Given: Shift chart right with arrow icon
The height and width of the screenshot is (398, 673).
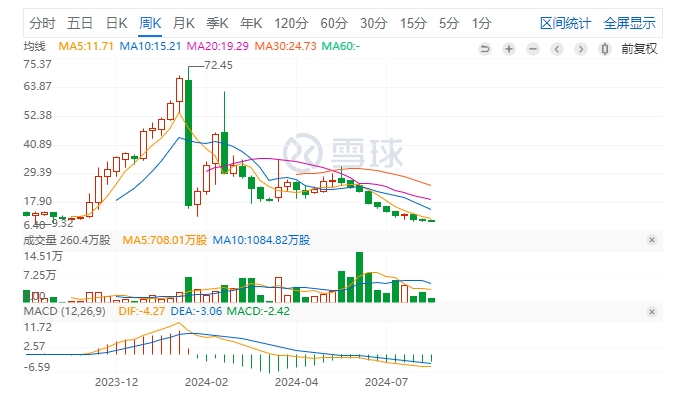Looking at the screenshot, I should (581, 49).
